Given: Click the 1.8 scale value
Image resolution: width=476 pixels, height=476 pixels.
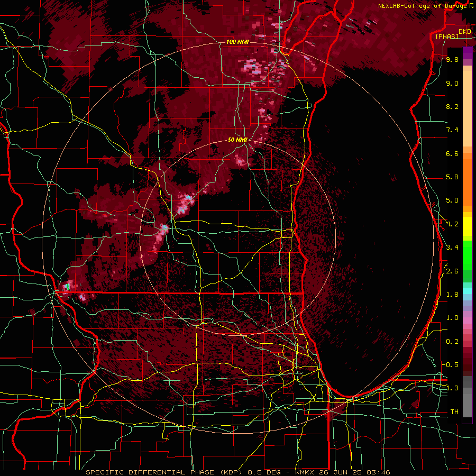Looking at the screenshot, I should pos(452,295).
